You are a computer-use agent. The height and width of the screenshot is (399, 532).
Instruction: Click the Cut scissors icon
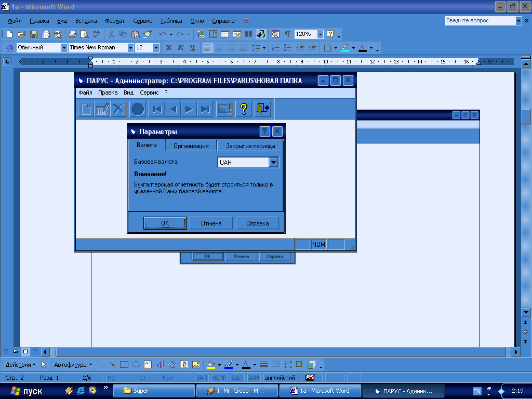click(111, 34)
